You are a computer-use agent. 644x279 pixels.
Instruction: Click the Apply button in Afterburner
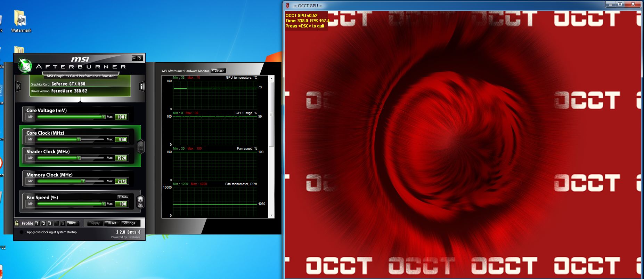tap(95, 223)
